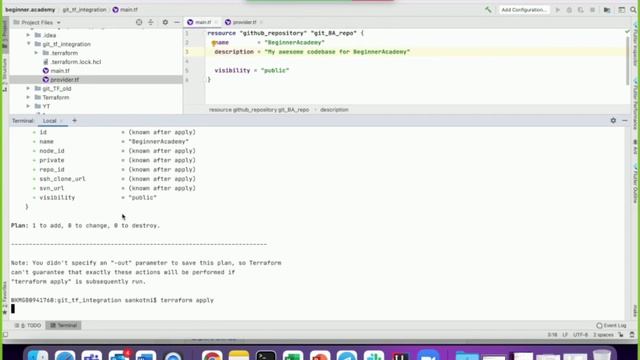Add new terminal tab with plus icon
This screenshot has width=640, height=360.
coord(74,120)
